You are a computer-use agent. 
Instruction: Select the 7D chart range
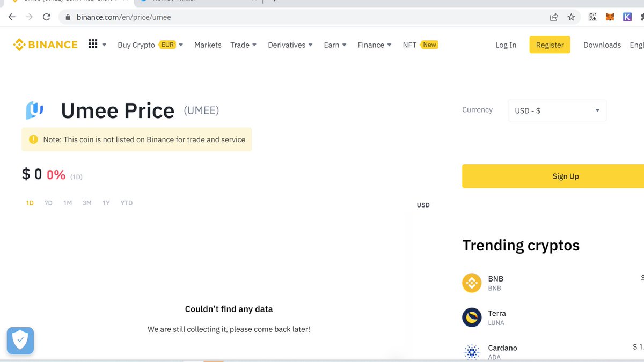point(48,203)
